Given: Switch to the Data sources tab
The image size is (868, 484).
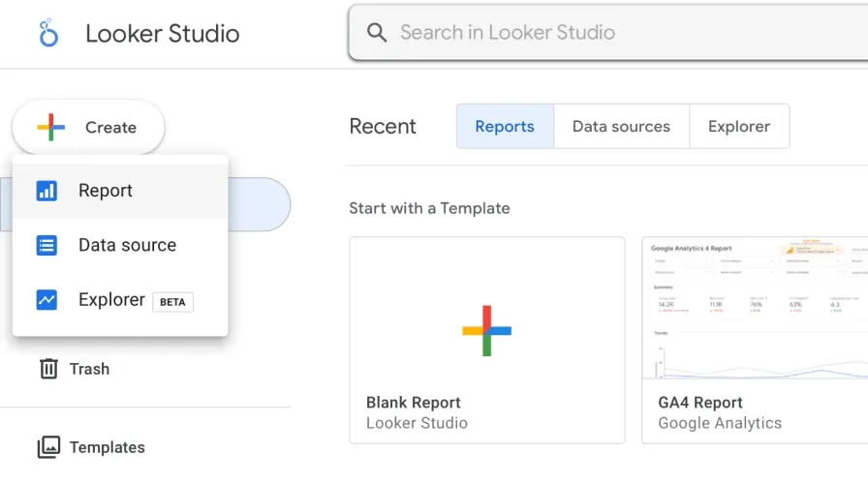Looking at the screenshot, I should (x=621, y=126).
